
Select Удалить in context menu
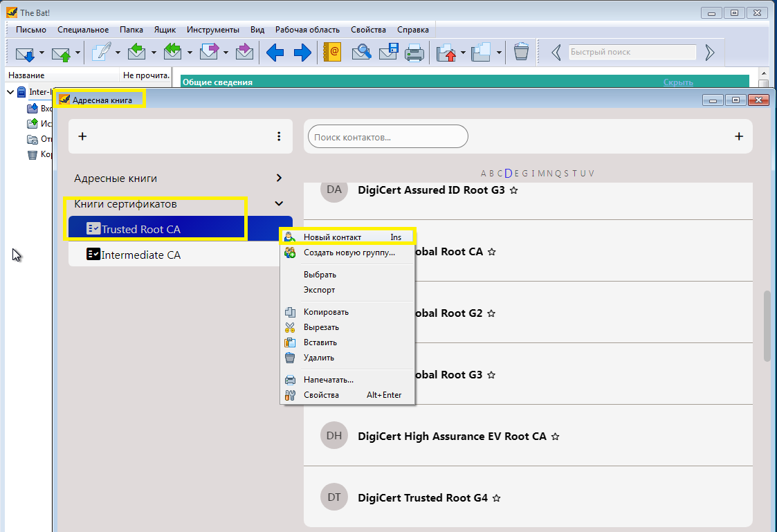pos(347,358)
